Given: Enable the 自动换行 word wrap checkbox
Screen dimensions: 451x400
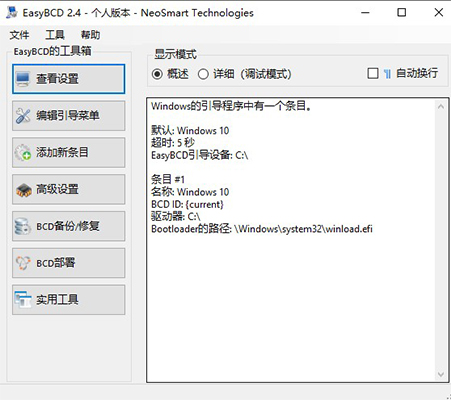Looking at the screenshot, I should point(373,73).
